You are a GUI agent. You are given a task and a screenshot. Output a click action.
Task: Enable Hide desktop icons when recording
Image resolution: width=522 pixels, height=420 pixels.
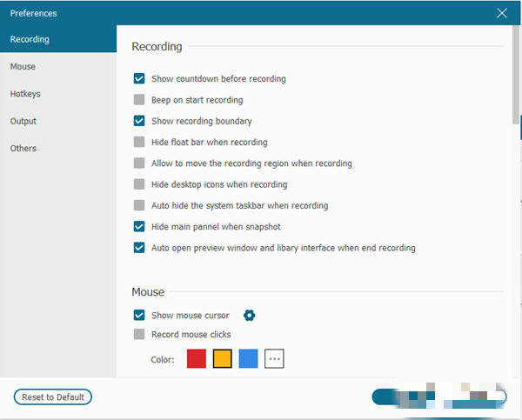tap(139, 184)
